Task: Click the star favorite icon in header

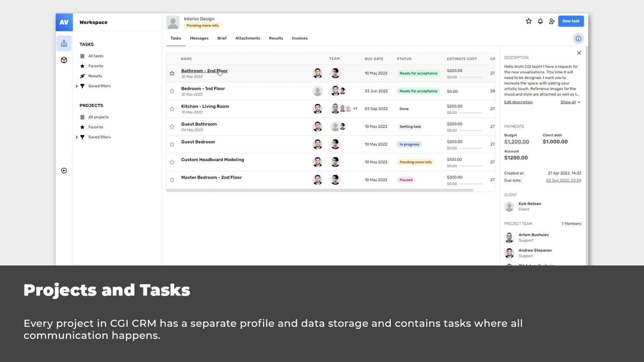Action: (x=529, y=21)
